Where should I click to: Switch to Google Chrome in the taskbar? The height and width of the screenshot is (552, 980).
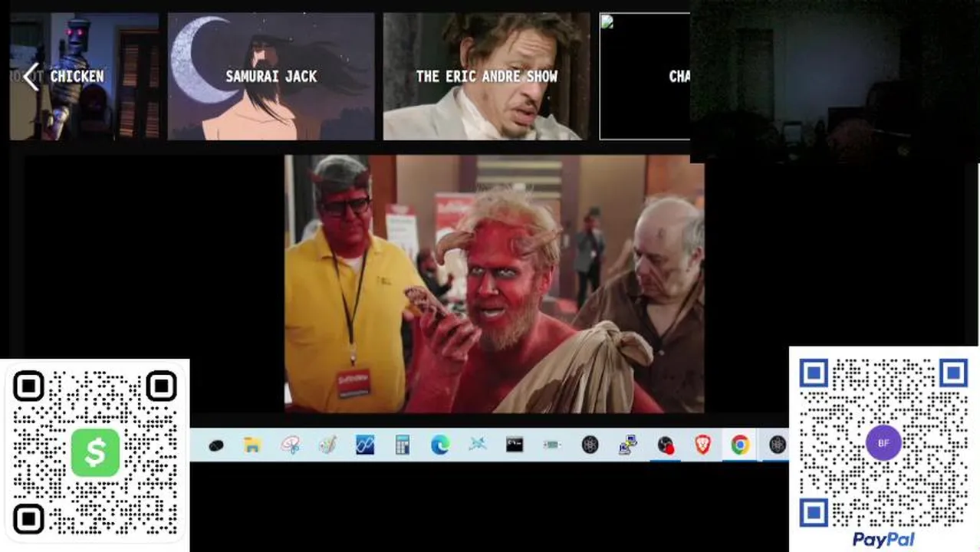click(740, 445)
